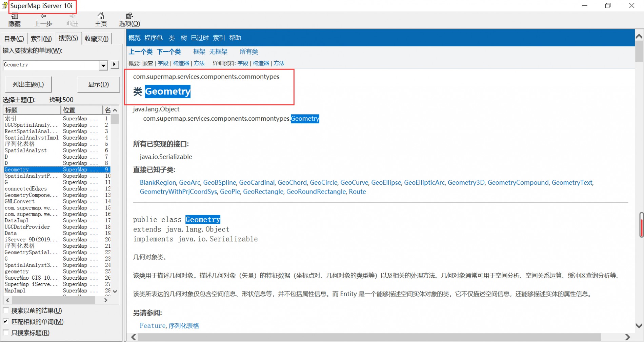Enable 只搜索标题 checkbox

click(6, 333)
